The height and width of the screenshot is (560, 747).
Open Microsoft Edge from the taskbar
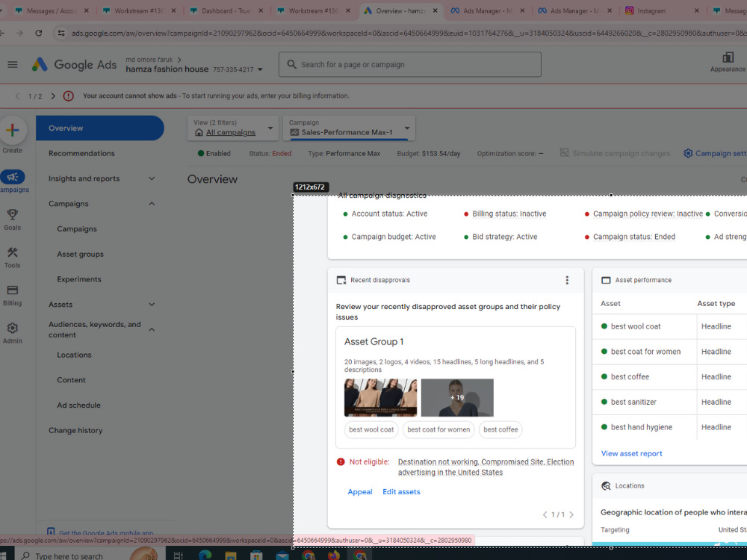click(x=205, y=555)
